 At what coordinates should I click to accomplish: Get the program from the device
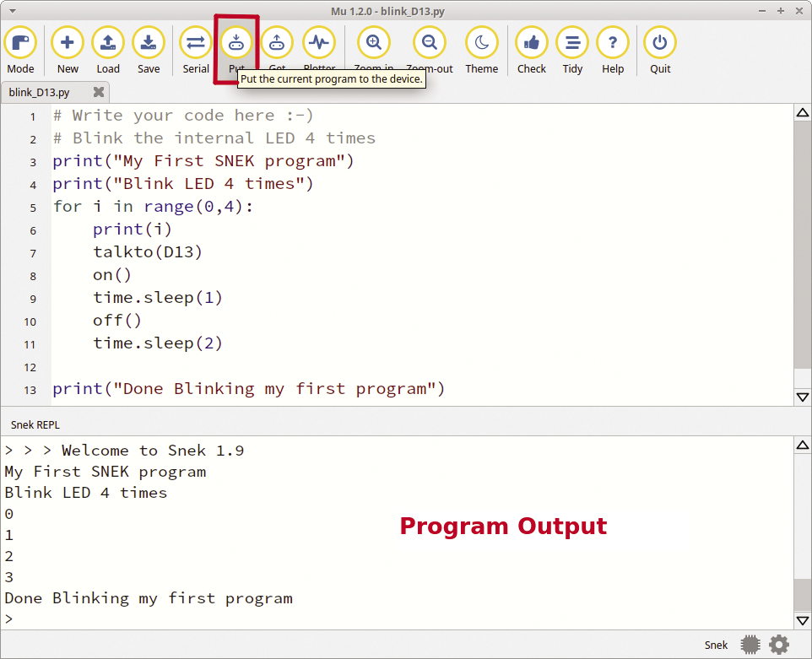[x=277, y=51]
